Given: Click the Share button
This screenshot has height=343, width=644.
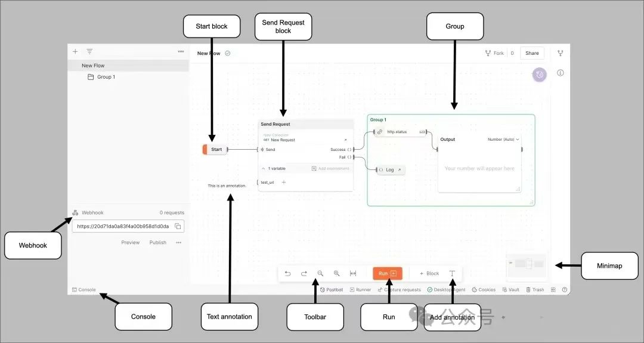Looking at the screenshot, I should tap(532, 53).
